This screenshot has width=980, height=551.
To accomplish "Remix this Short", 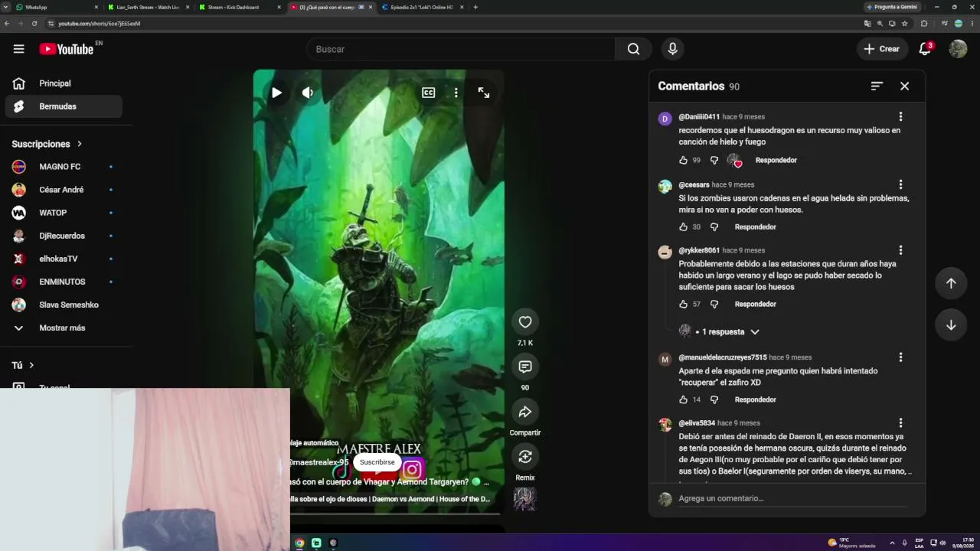I will [525, 457].
